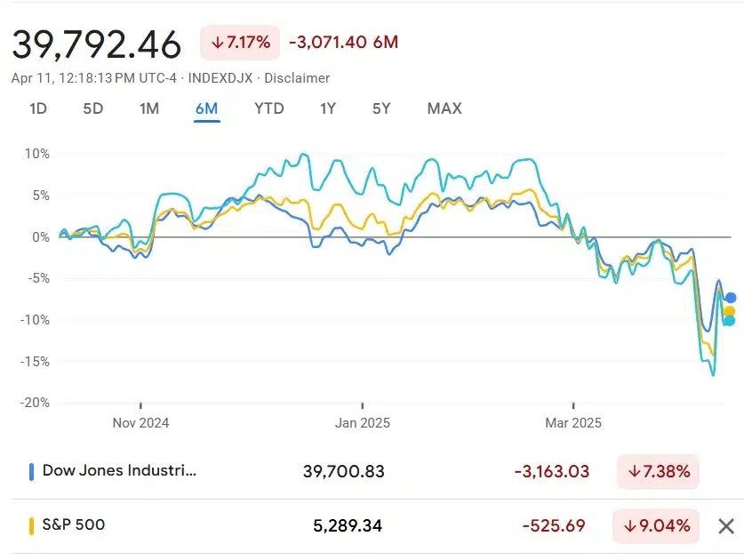Viewport: 744px width, 560px height.
Task: Select the 1D time range tab
Action: 38,108
